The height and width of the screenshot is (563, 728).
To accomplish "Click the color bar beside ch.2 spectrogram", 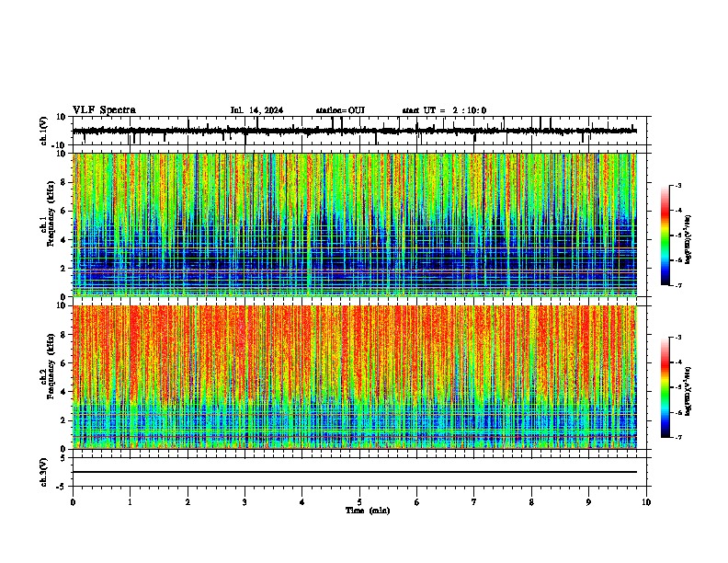I will coord(665,387).
